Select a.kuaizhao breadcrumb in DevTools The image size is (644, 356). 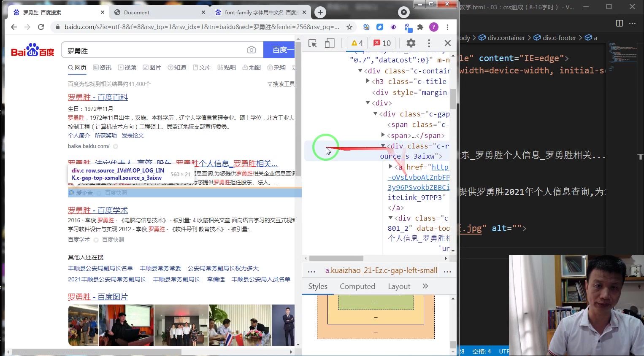[x=381, y=270]
